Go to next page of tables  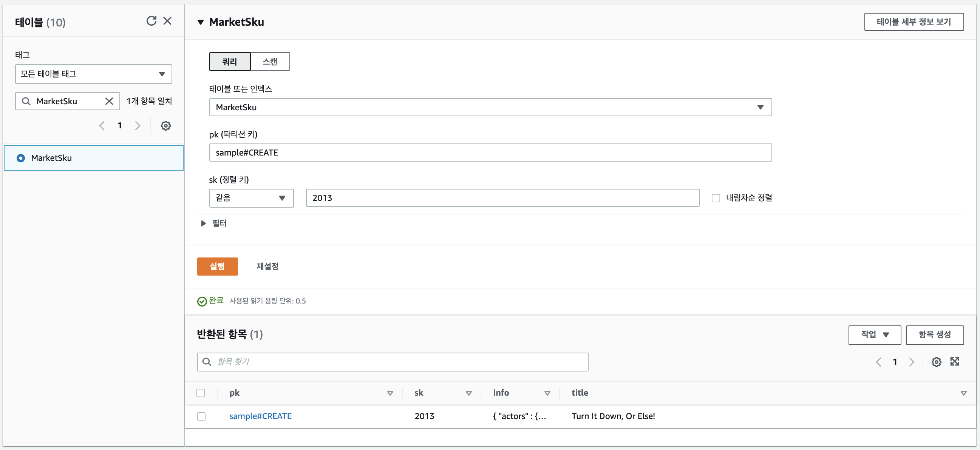coord(138,125)
